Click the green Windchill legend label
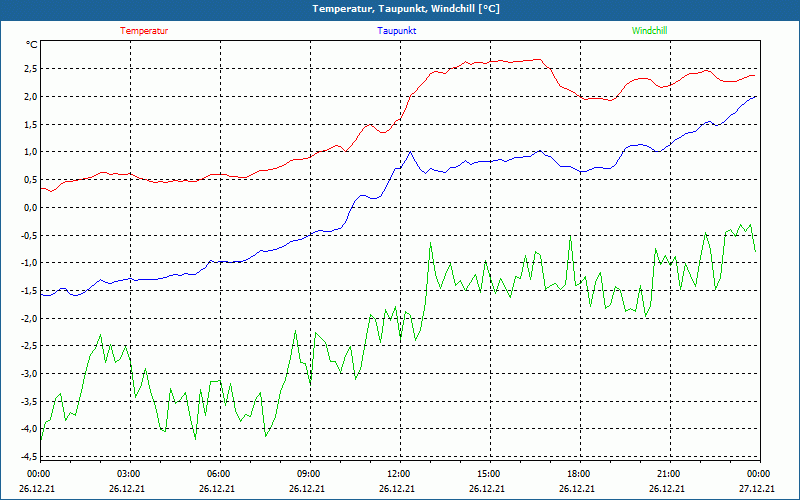This screenshot has width=800, height=500. point(649,31)
